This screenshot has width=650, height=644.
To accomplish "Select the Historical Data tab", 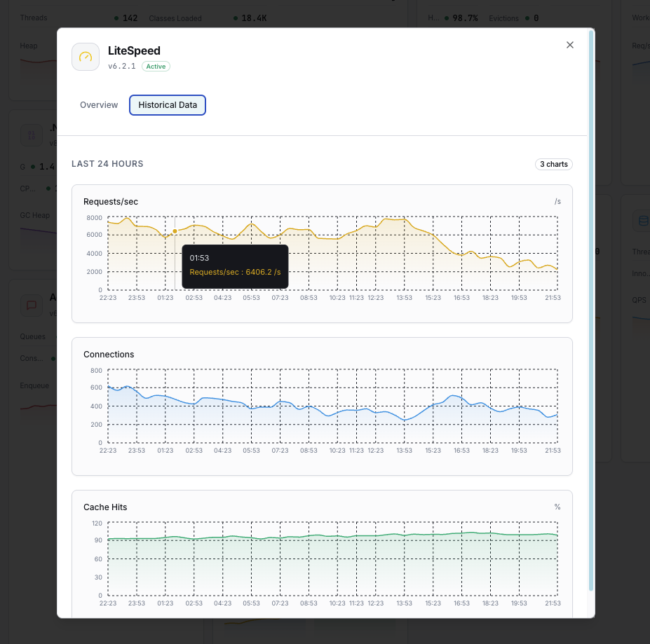I will 167,104.
